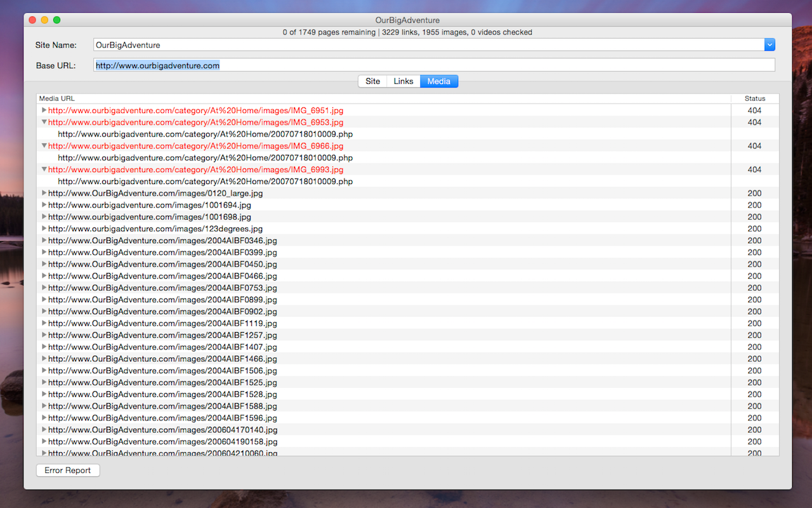812x508 pixels.
Task: Expand the 0120_large.jpg row
Action: [x=44, y=193]
